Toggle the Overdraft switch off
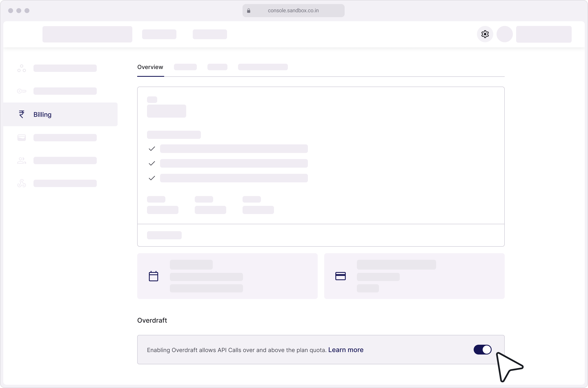Viewport: 588px width, 388px height. point(482,350)
